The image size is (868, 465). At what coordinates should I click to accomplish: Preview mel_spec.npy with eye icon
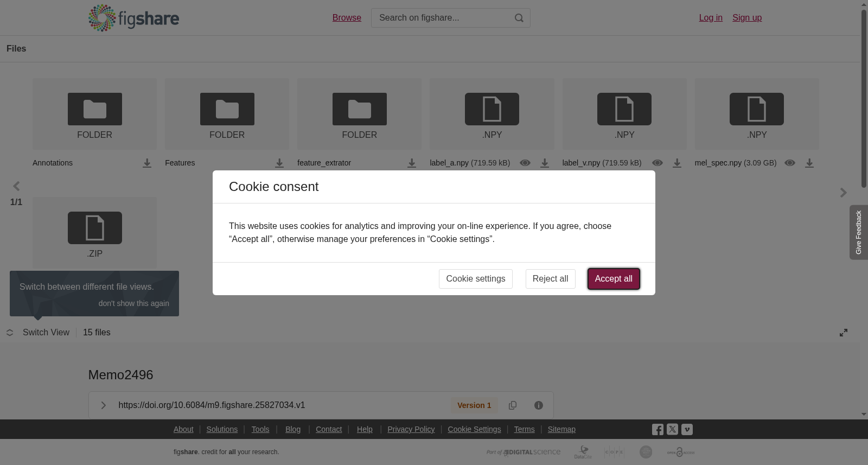[x=790, y=163]
